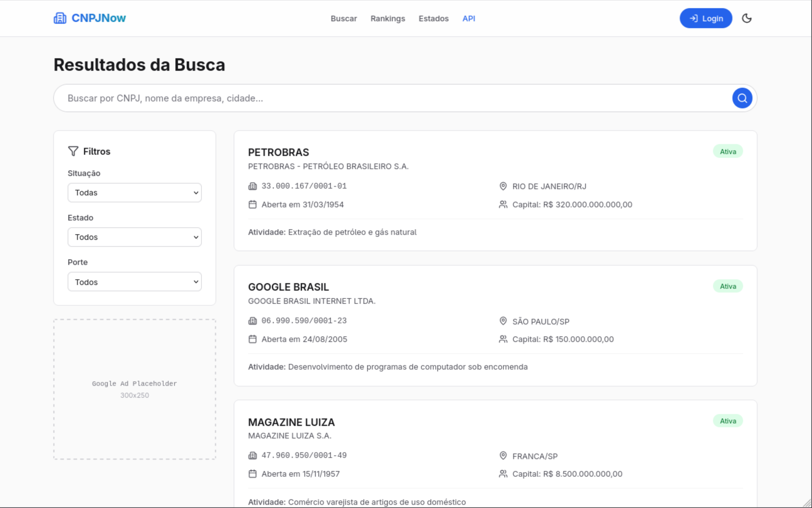Go to Buscar in the navigation

pyautogui.click(x=344, y=18)
